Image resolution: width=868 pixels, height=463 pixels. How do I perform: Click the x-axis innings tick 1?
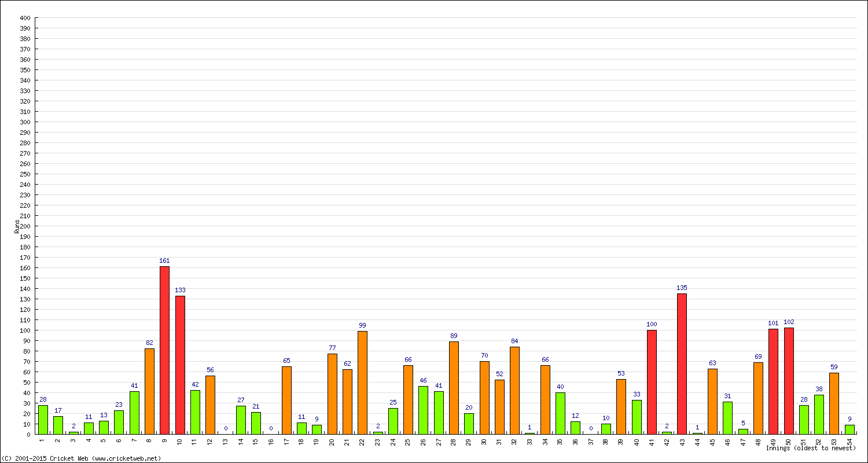point(43,440)
